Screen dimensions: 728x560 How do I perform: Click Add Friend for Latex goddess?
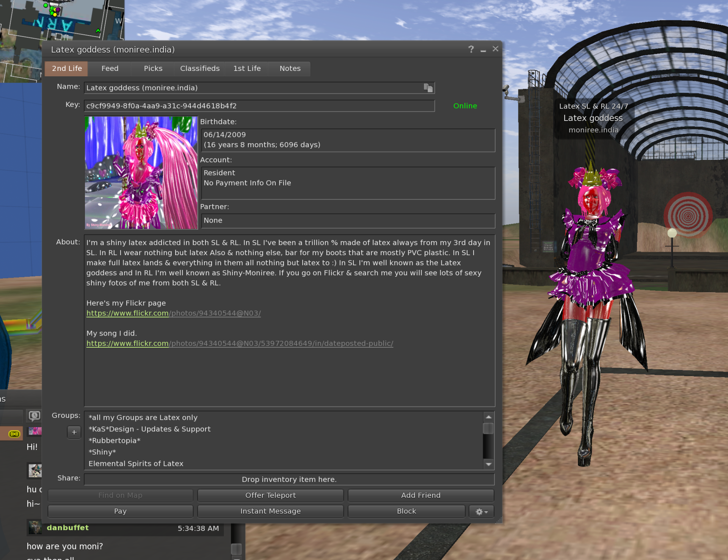420,495
